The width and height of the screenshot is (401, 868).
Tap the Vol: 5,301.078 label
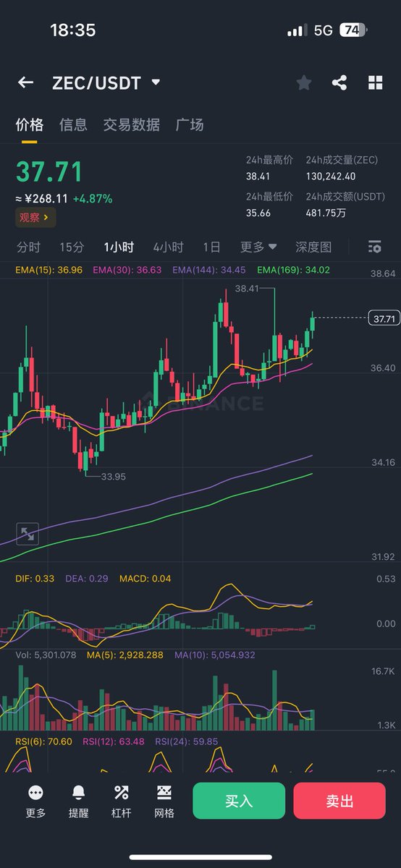pyautogui.click(x=46, y=655)
